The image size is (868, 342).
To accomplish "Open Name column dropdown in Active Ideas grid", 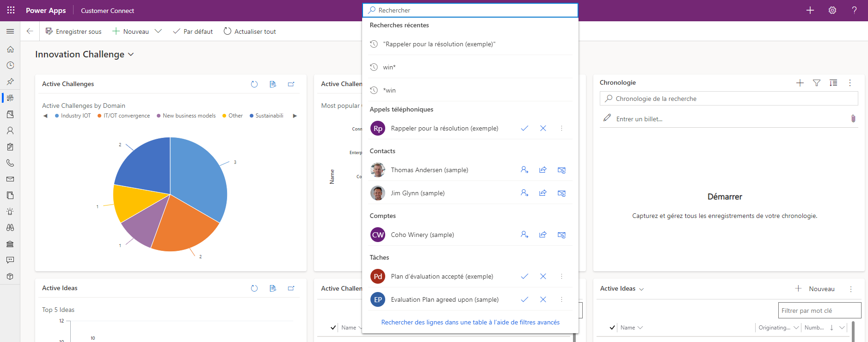I will (x=640, y=328).
